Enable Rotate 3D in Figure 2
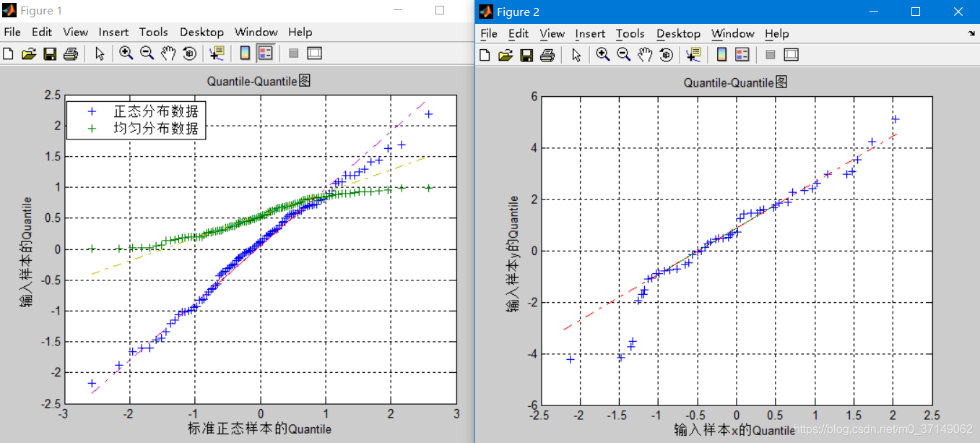980x443 pixels. point(666,54)
